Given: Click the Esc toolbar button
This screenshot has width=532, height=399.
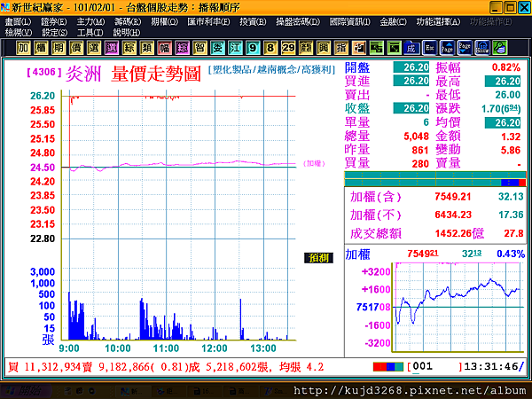Looking at the screenshot, I should pos(429,48).
